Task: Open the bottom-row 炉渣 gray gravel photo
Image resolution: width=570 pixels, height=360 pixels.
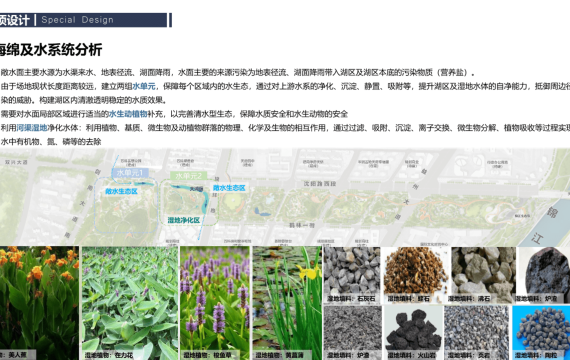Action: pos(353,333)
